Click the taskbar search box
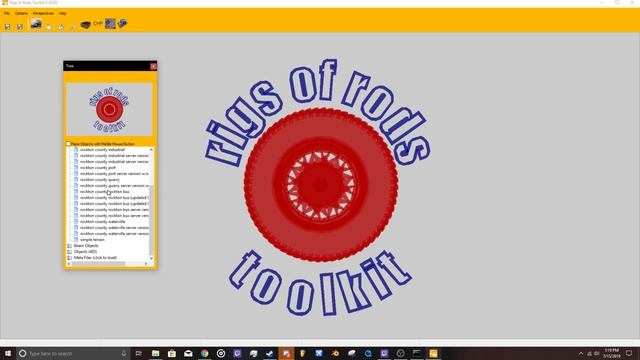Image resolution: width=640 pixels, height=360 pixels. coord(73,353)
